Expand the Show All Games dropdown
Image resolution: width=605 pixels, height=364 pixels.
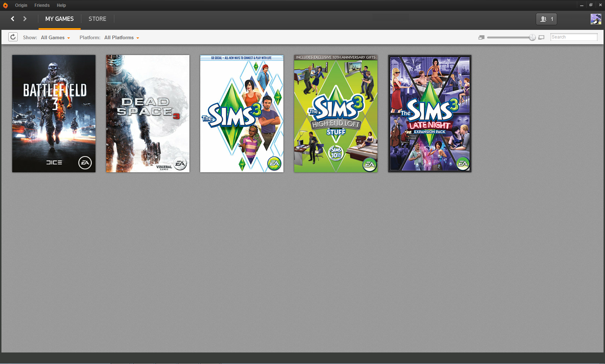[55, 37]
